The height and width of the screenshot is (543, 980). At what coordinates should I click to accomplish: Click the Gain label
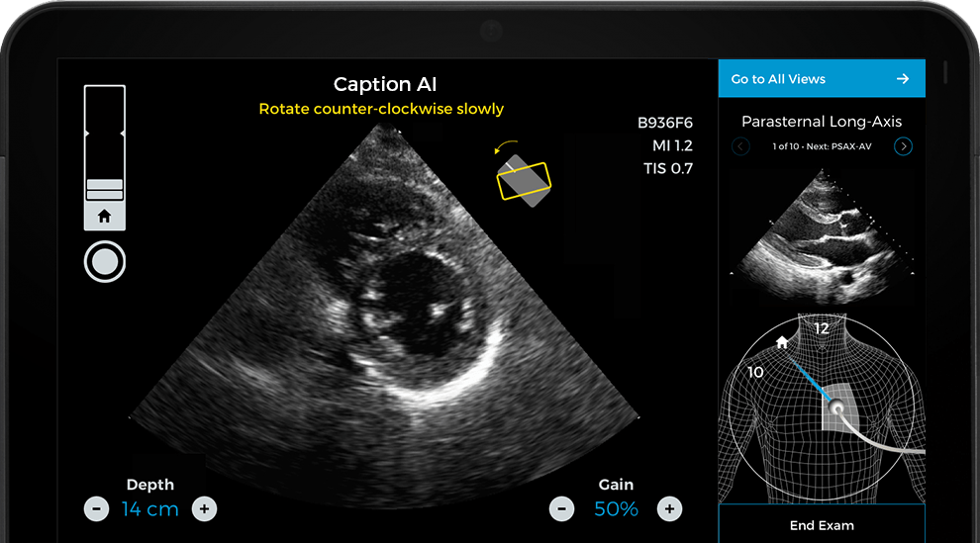[x=617, y=485]
